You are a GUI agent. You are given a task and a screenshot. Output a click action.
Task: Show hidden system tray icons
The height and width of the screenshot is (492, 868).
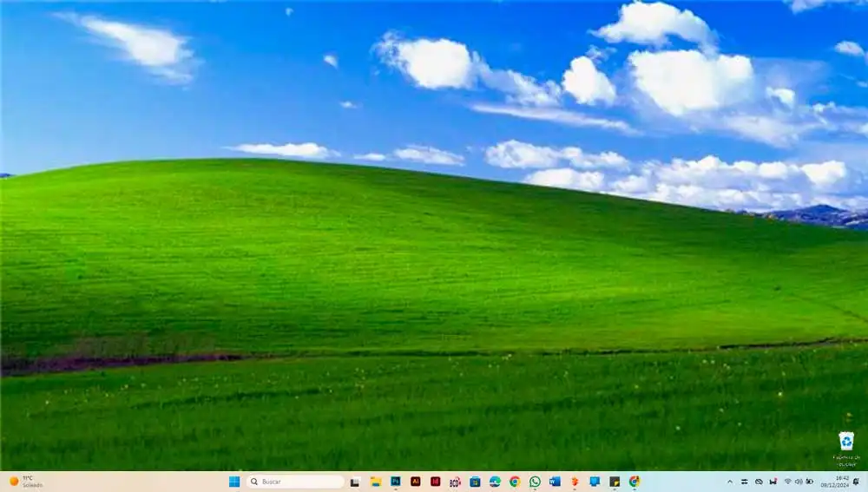(x=730, y=482)
